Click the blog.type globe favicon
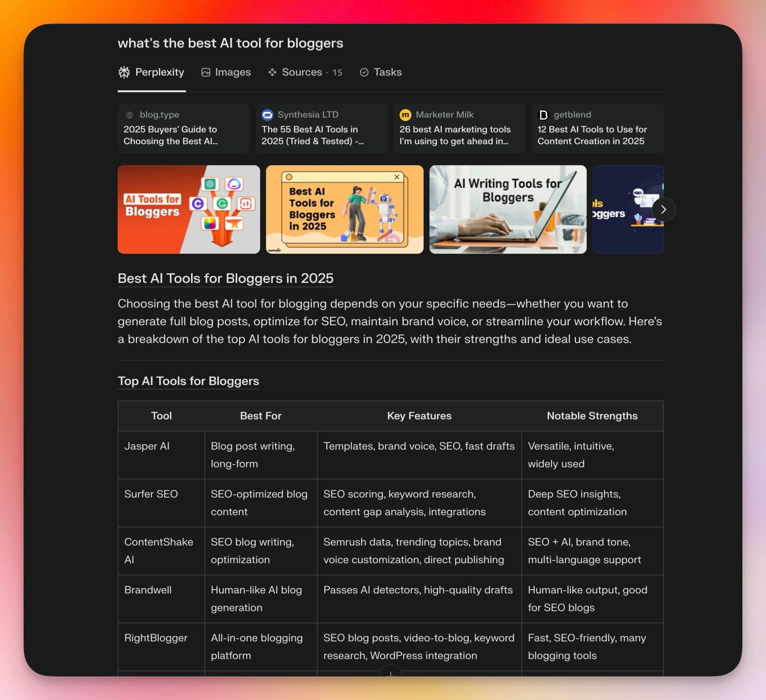The image size is (766, 700). coord(129,115)
